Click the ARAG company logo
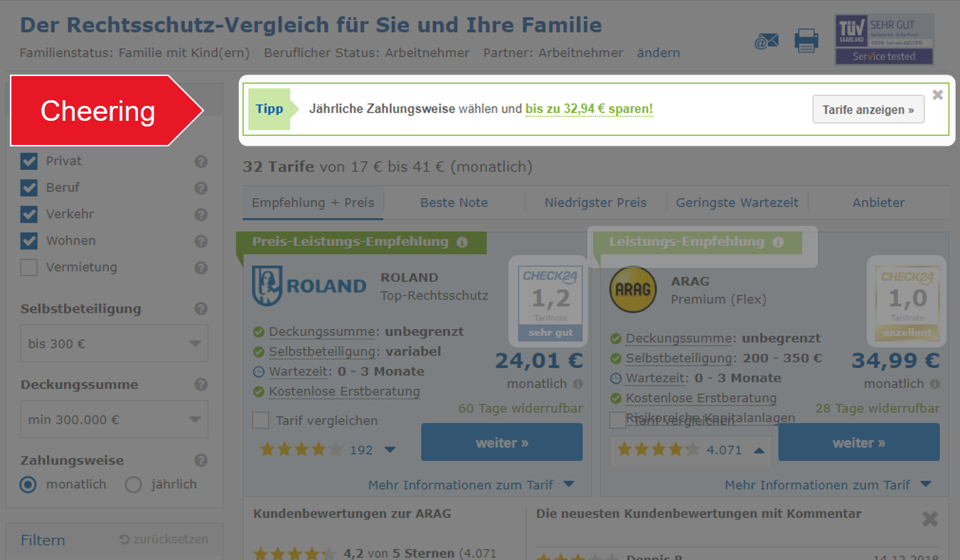 tap(633, 289)
